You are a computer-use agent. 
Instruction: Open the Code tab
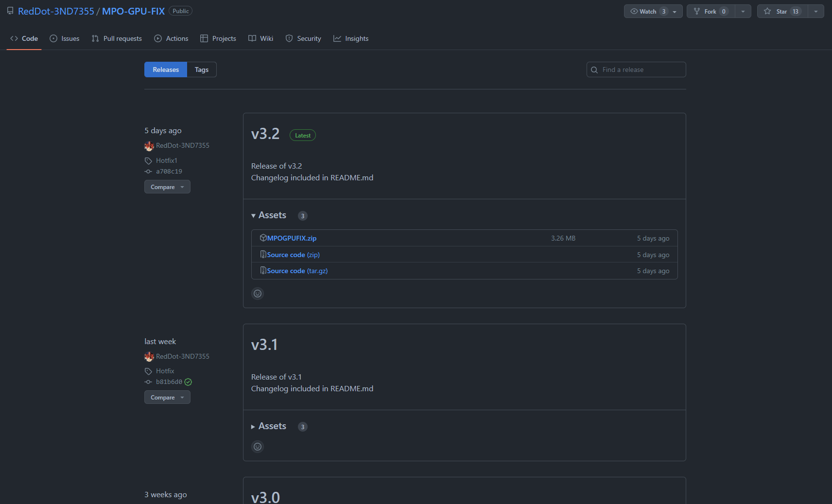[x=24, y=38]
